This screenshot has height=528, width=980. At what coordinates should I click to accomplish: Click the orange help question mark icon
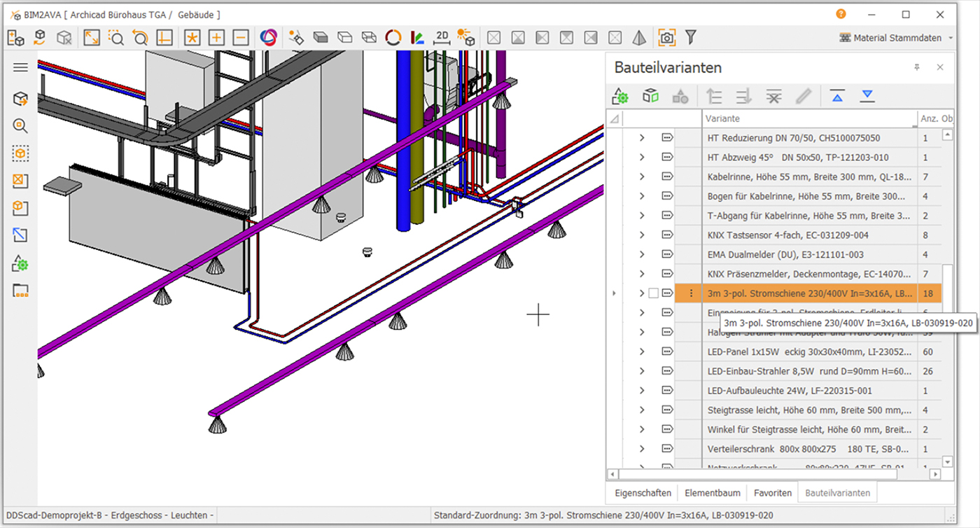click(x=841, y=14)
